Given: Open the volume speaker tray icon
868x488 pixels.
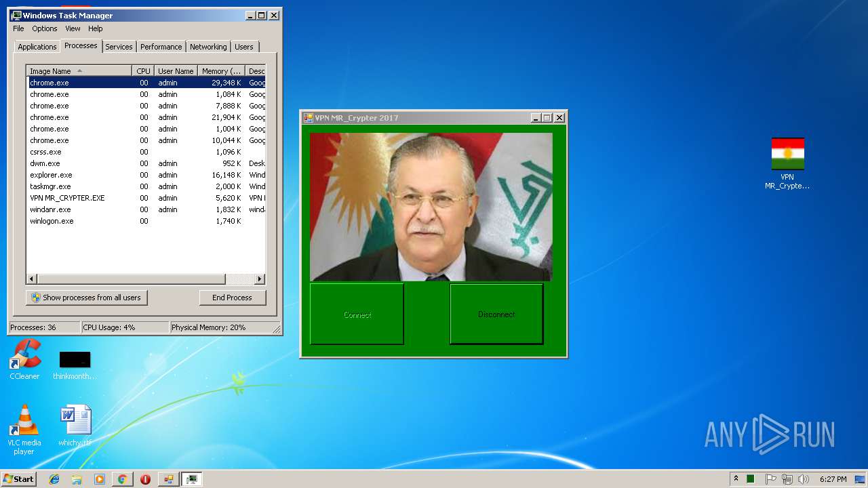Looking at the screenshot, I should (x=804, y=479).
